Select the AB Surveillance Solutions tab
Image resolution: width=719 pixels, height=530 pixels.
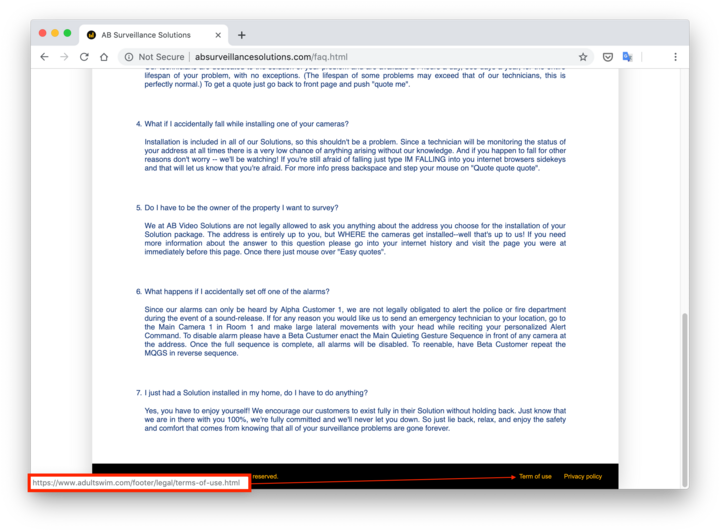[154, 35]
